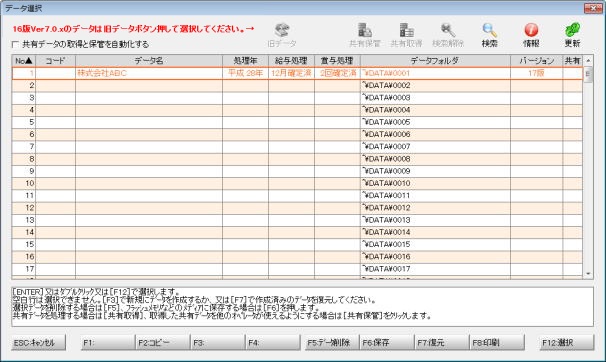
Task: Click the F12:選択 button
Action: pyautogui.click(x=567, y=343)
